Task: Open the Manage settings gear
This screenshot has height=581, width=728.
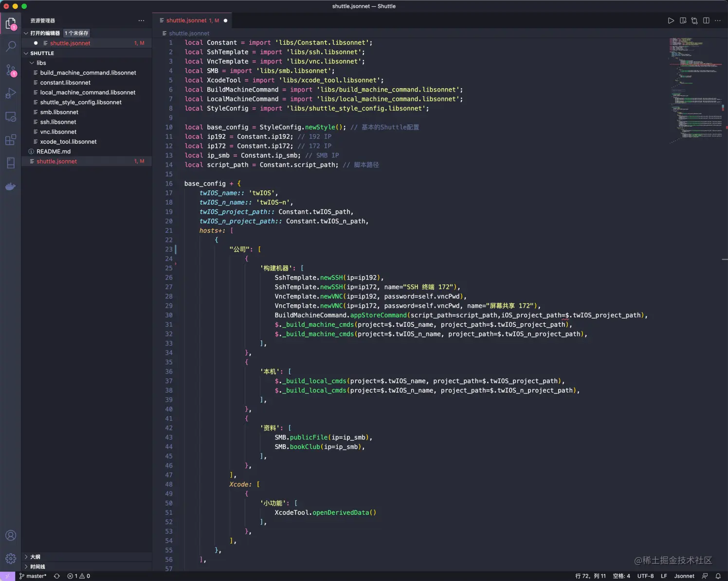Action: [x=11, y=558]
